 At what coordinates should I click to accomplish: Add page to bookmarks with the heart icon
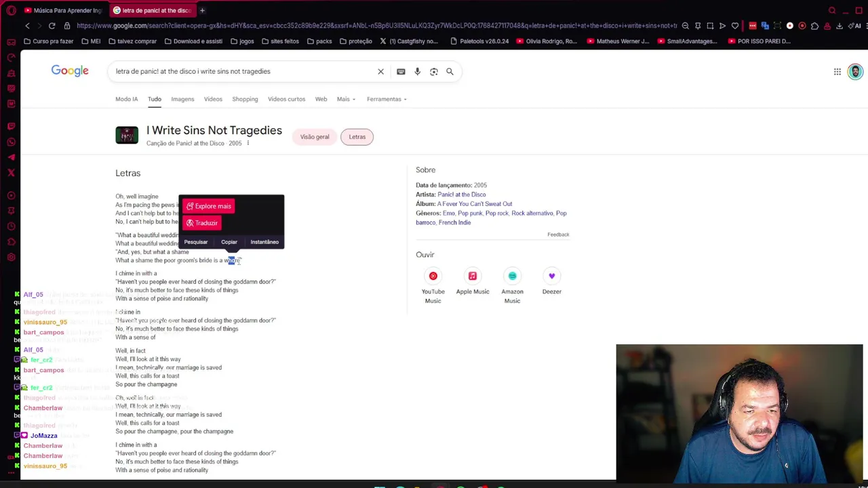coord(734,26)
